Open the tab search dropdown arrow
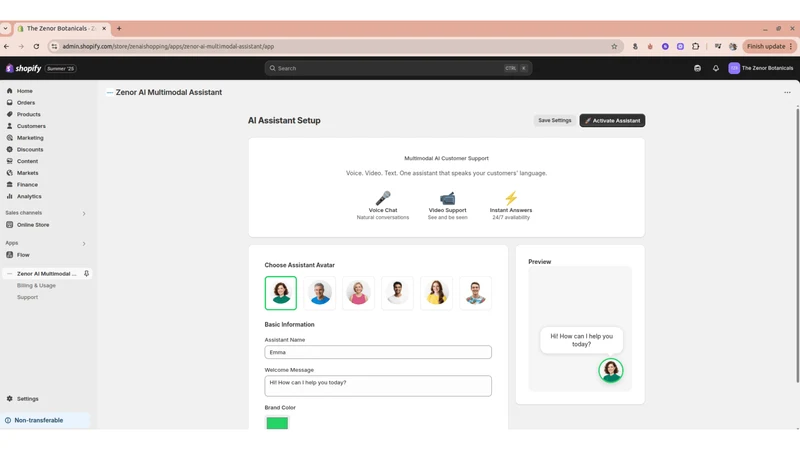Screen dimensions: 800x450 pos(5,29)
